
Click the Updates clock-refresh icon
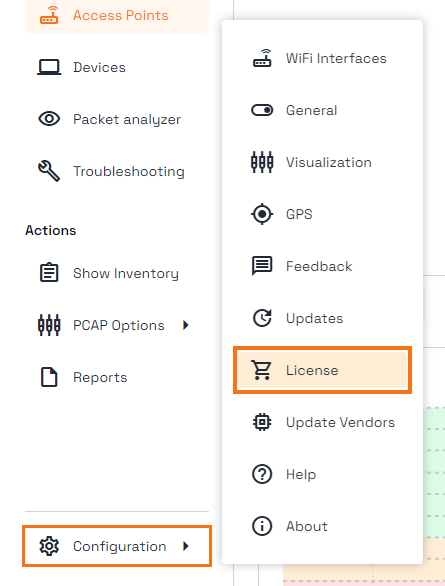pyautogui.click(x=262, y=318)
